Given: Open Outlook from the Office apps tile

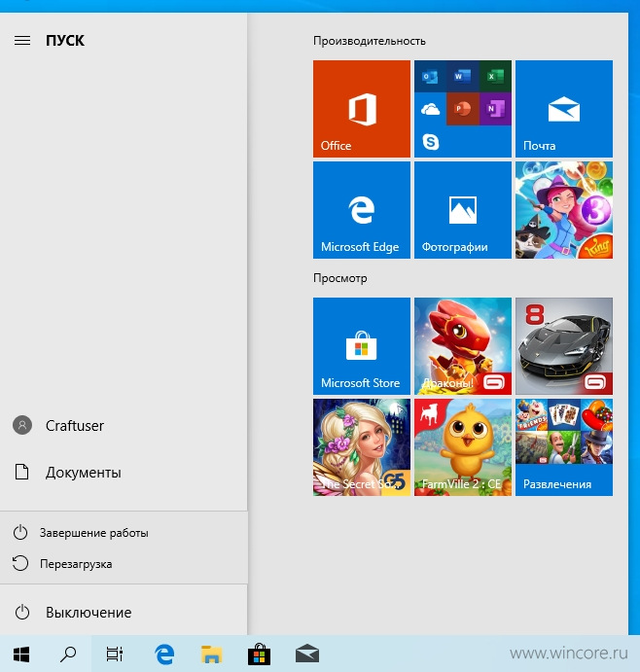Looking at the screenshot, I should pos(430,76).
